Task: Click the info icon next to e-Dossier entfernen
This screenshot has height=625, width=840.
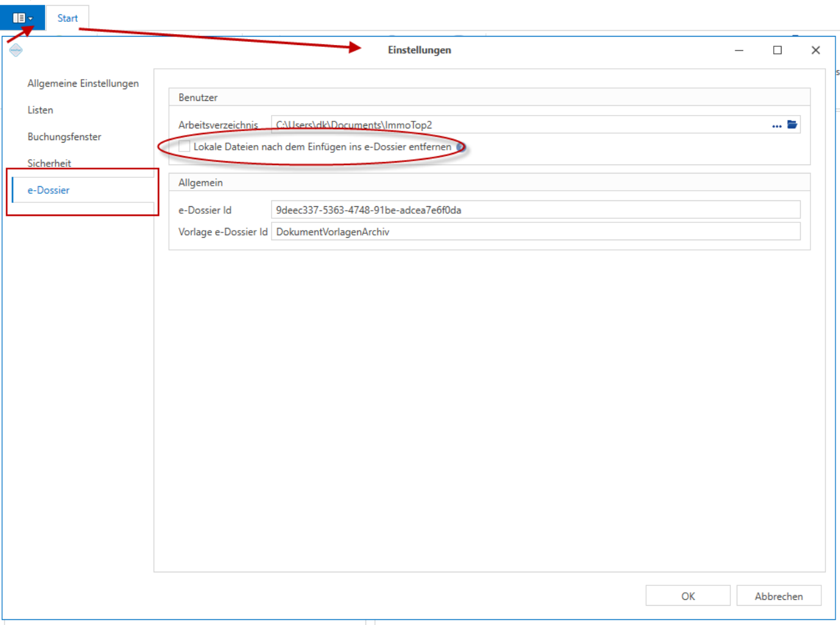Action: [x=460, y=147]
